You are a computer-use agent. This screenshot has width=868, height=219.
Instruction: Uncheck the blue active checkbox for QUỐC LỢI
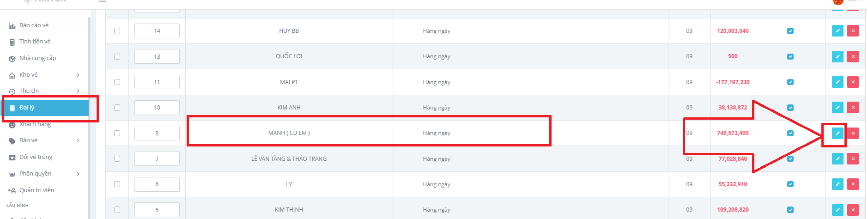point(790,56)
